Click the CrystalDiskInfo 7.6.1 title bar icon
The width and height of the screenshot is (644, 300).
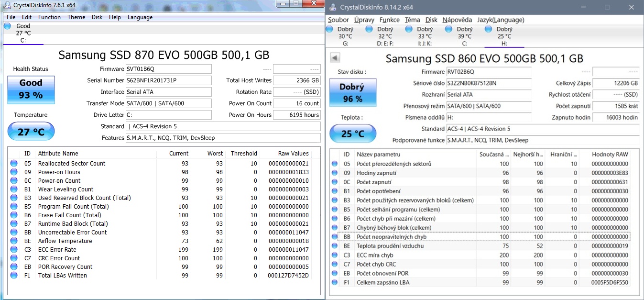pos(7,5)
